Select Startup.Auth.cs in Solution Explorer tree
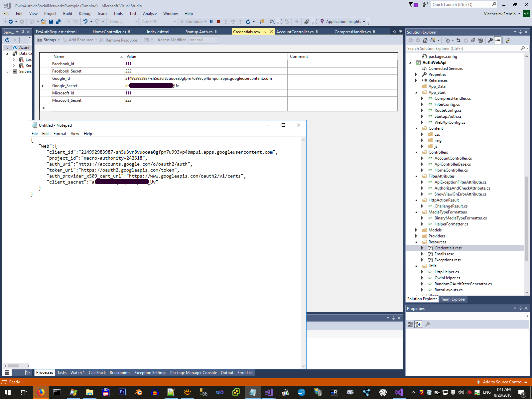Screen dimensions: 532x399 click(x=448, y=116)
